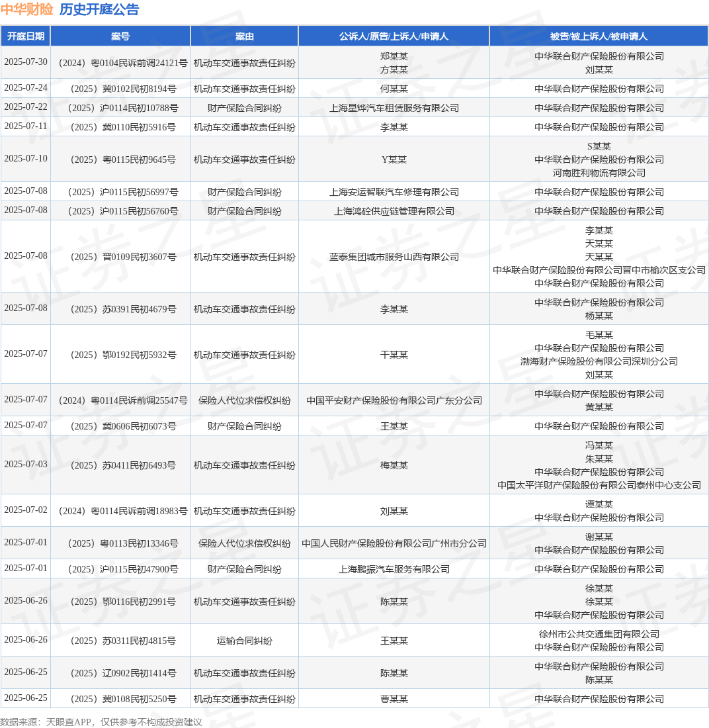This screenshot has width=709, height=728.
Task: Click defendant 冯某某
Action: pos(599,445)
